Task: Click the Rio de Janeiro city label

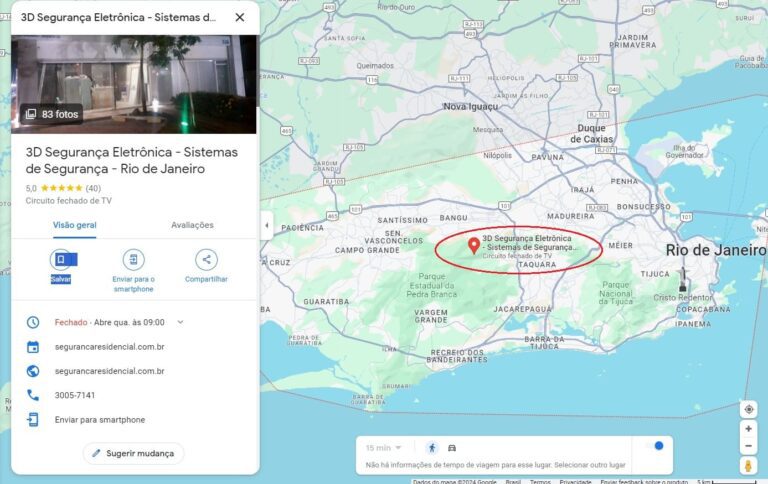Action: 716,250
